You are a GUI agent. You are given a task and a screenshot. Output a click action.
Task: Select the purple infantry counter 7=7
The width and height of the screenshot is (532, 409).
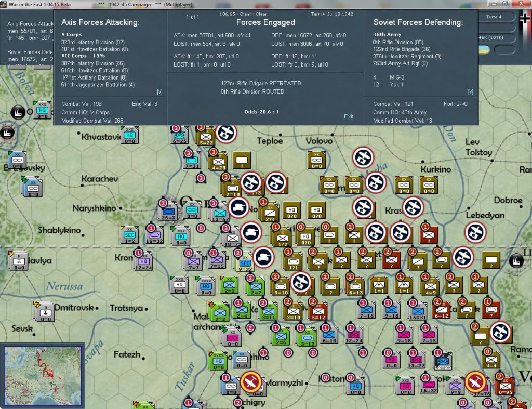point(193,261)
